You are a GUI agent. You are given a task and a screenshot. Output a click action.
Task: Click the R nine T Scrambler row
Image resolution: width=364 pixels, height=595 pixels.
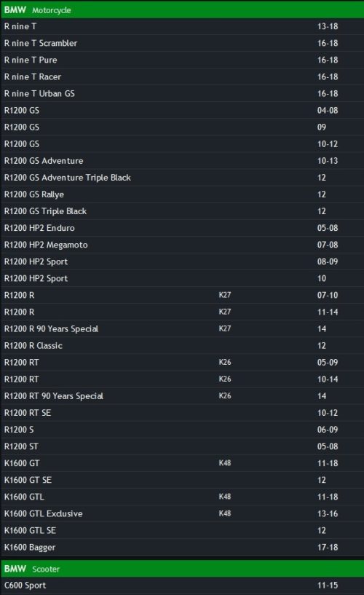point(182,43)
